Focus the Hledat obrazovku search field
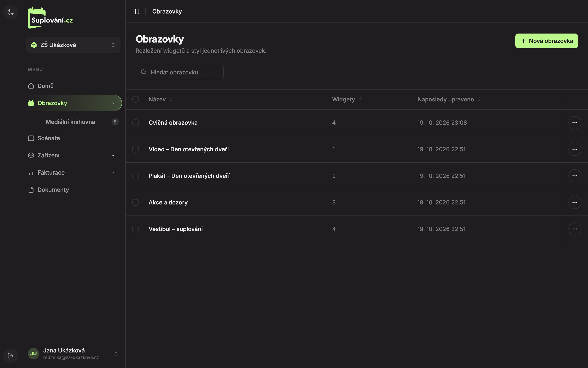Image resolution: width=588 pixels, height=368 pixels. (179, 72)
